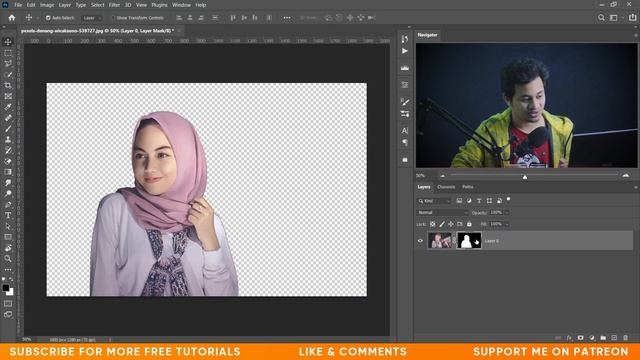Viewport: 640px width, 360px height.
Task: Select the Clone Stamp tool
Action: (8, 140)
